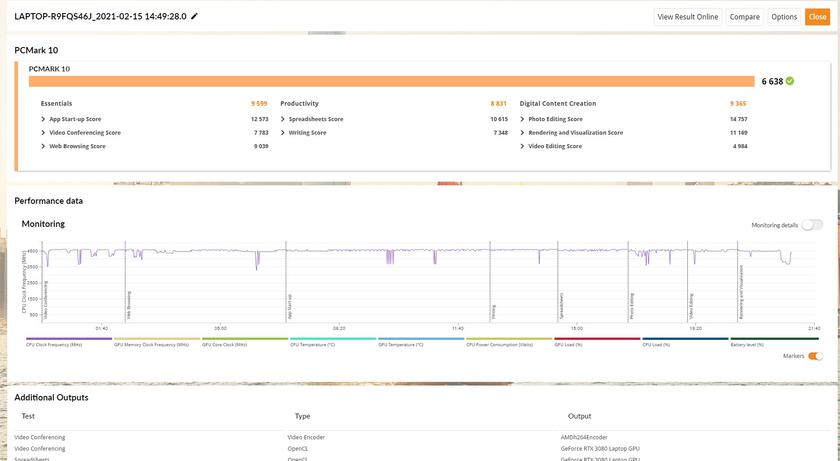
Task: Expand Photo Editing Score row
Action: coord(523,119)
